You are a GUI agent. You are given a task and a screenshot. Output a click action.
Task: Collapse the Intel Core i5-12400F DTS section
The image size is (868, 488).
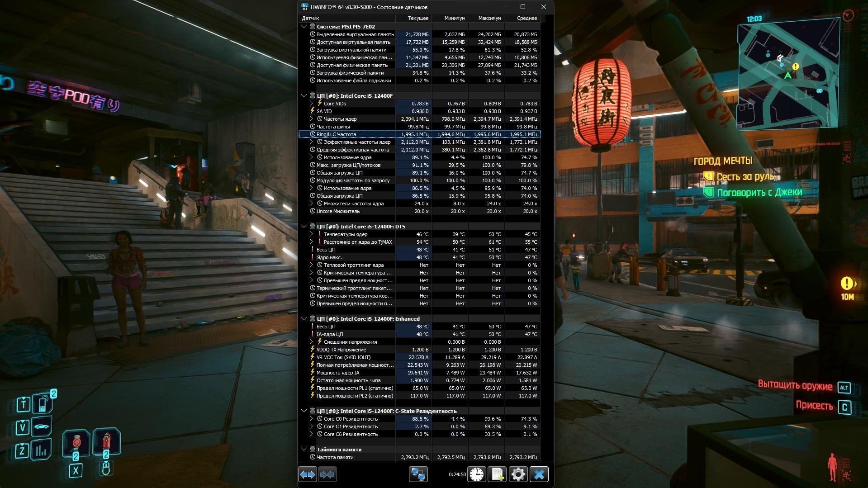pyautogui.click(x=304, y=227)
